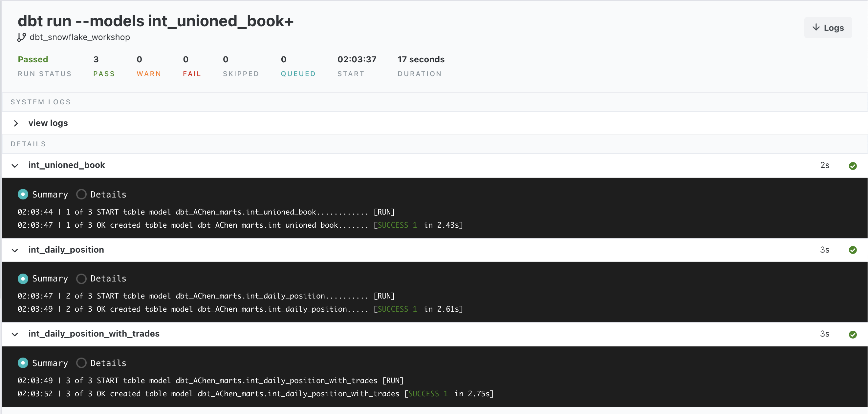Screen dimensions: 868x414
Task: Open the Logs button
Action: coord(828,28)
